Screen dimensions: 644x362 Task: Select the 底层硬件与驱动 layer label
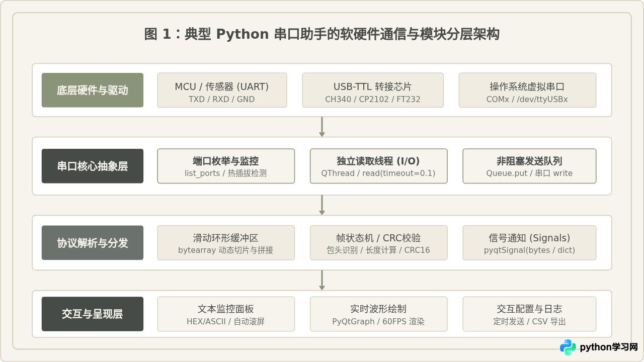93,90
